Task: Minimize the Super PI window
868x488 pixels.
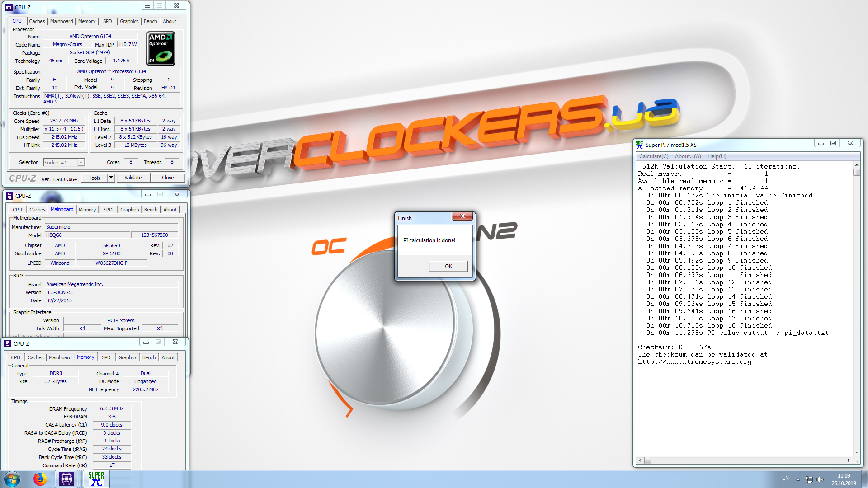Action: click(x=821, y=143)
